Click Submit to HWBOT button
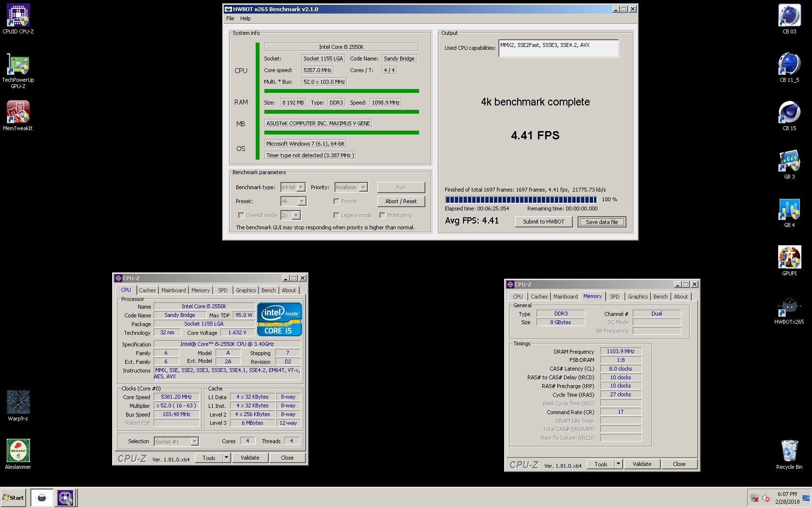 point(543,222)
